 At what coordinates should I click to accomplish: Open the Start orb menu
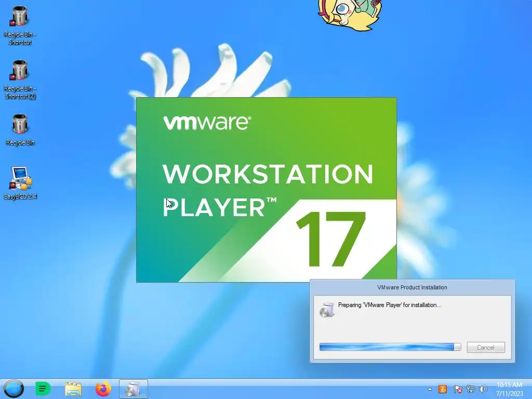point(14,389)
